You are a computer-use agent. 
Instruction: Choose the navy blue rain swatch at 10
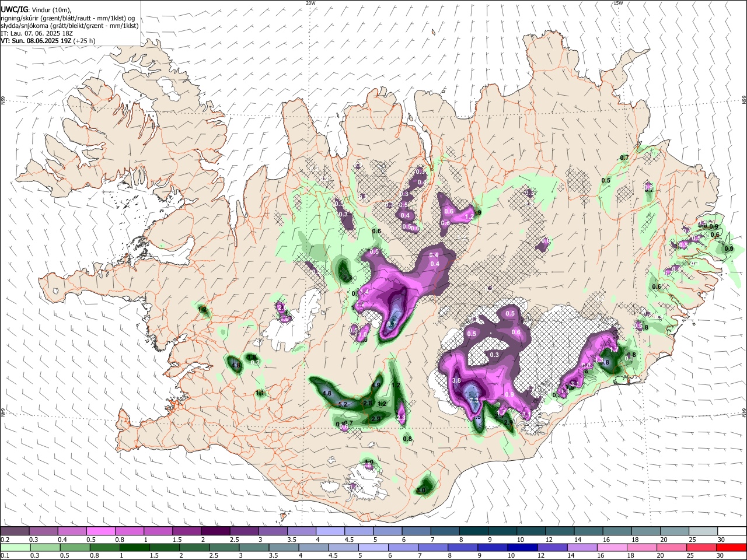[521, 548]
